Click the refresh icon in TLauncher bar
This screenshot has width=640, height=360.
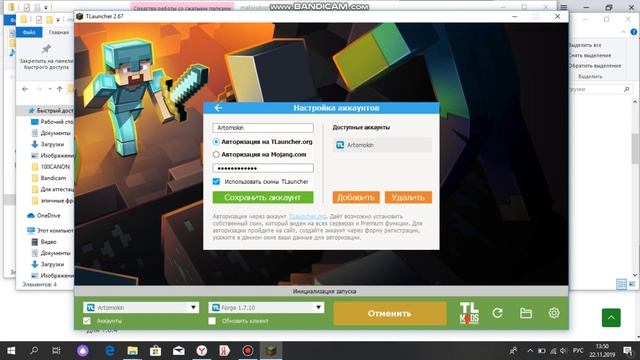click(498, 313)
